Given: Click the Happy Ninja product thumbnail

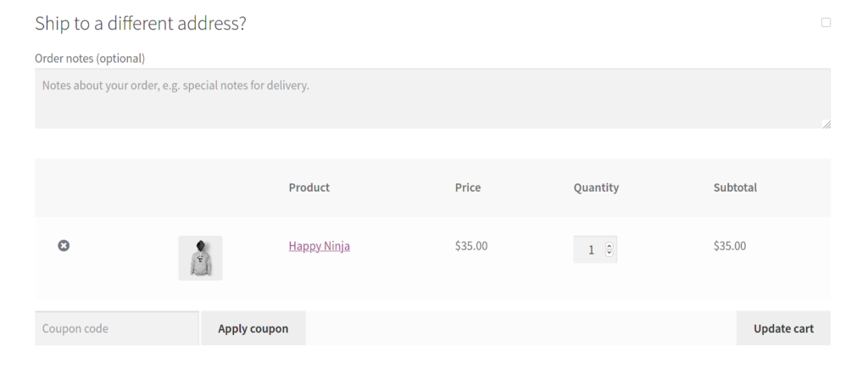Looking at the screenshot, I should tap(200, 257).
